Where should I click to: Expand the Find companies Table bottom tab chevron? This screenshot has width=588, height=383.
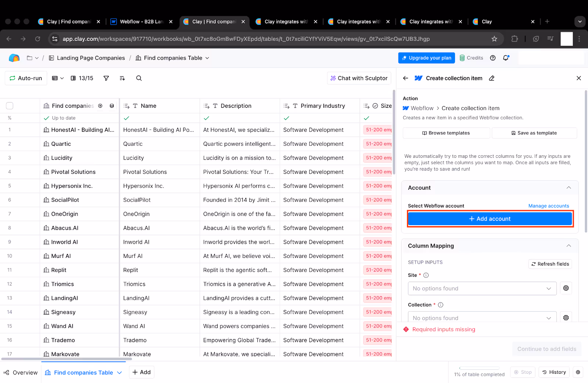click(x=119, y=372)
